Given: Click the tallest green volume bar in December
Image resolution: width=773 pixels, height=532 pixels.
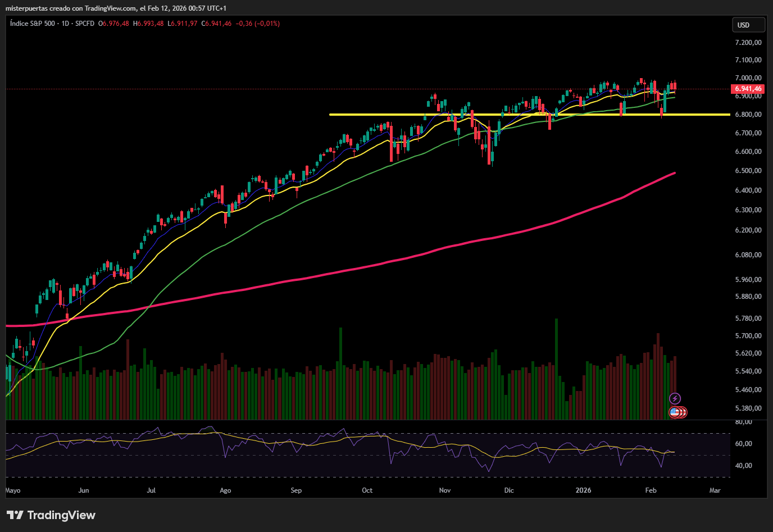Looking at the screenshot, I should tap(556, 369).
